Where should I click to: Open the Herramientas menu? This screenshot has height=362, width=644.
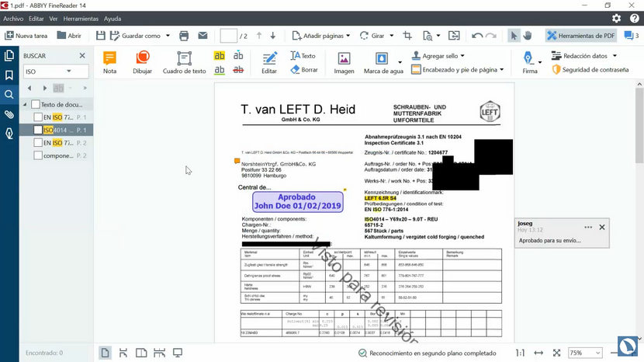81,19
